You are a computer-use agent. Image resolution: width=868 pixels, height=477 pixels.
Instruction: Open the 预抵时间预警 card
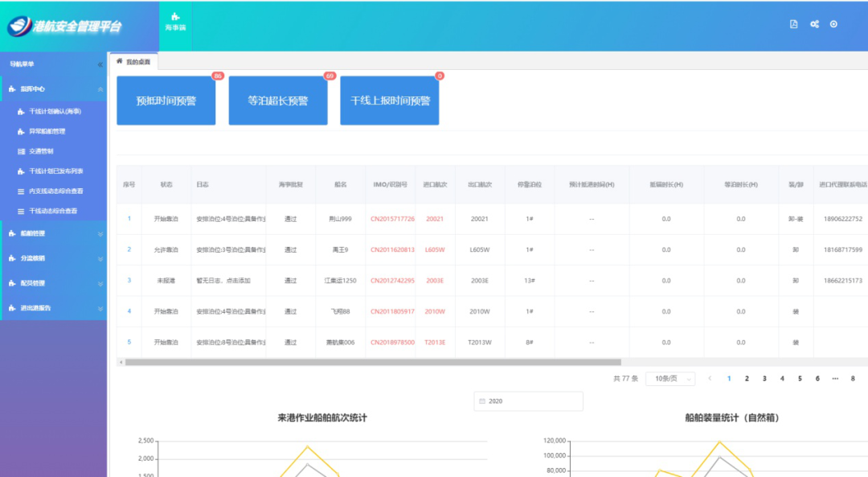(166, 101)
